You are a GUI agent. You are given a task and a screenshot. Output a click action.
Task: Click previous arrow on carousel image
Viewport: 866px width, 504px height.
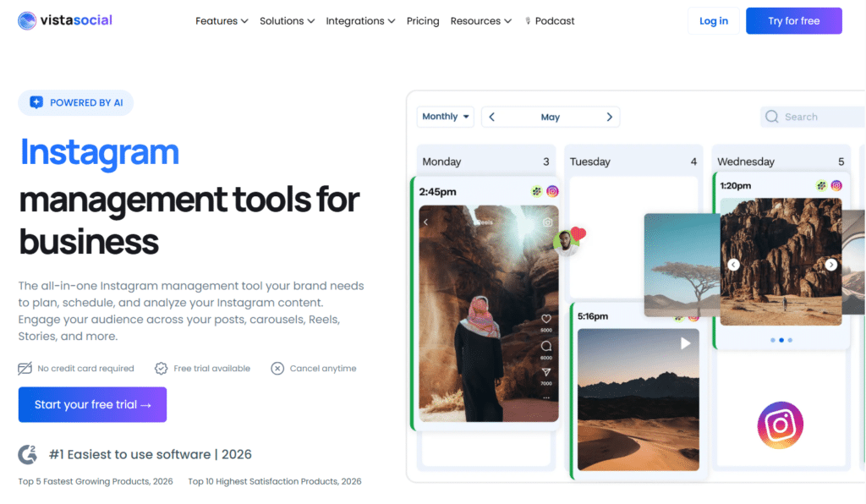pos(733,265)
